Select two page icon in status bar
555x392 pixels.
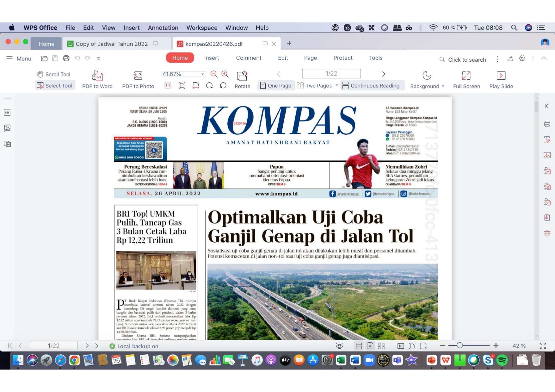click(381, 346)
